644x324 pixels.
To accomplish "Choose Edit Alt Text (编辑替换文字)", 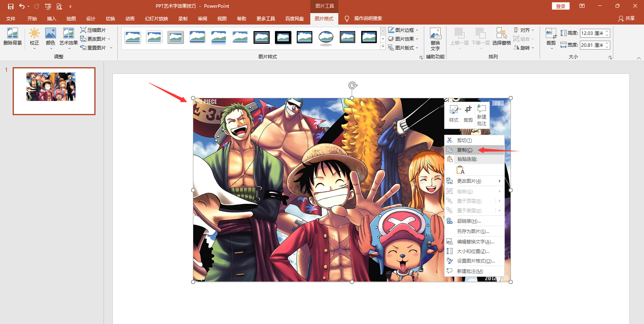I will click(x=474, y=241).
